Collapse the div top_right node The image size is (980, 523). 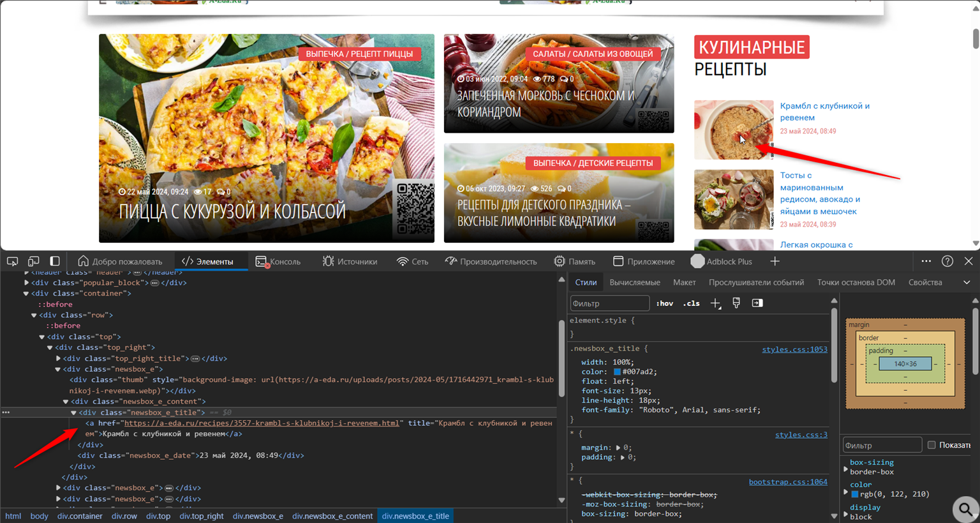coord(50,348)
